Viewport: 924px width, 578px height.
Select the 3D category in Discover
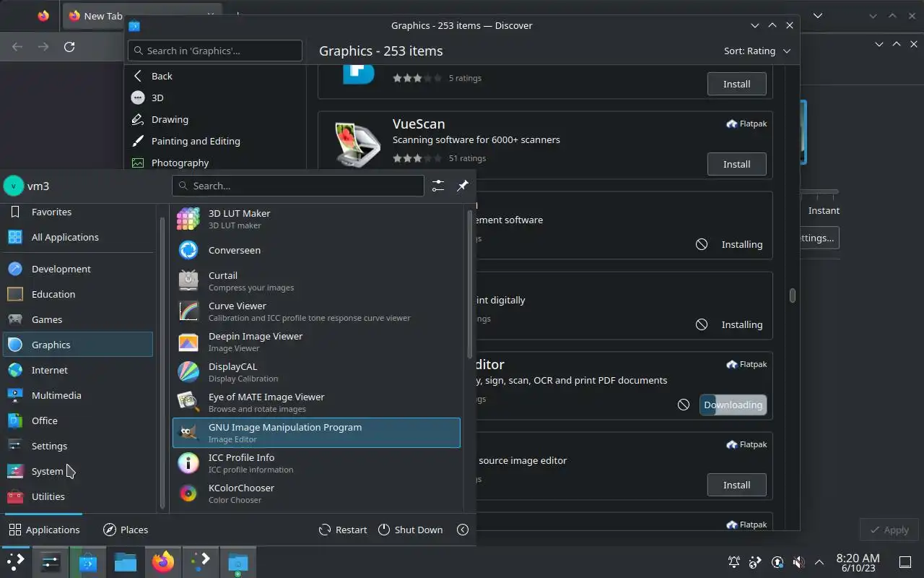pos(215,98)
